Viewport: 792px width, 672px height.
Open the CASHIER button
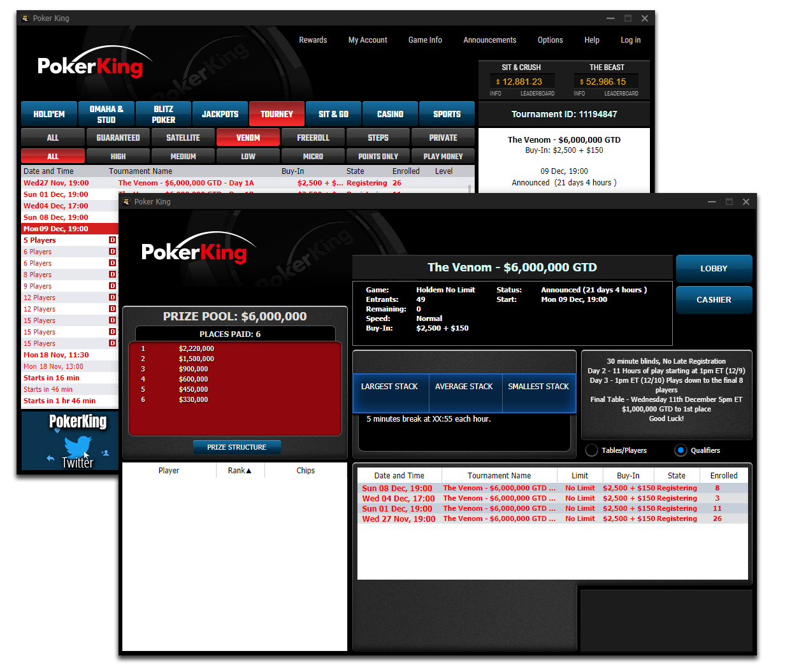click(714, 300)
